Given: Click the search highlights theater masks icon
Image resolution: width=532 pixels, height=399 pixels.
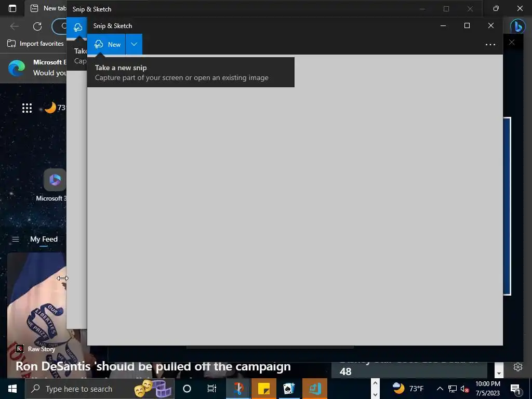Looking at the screenshot, I should point(153,389).
